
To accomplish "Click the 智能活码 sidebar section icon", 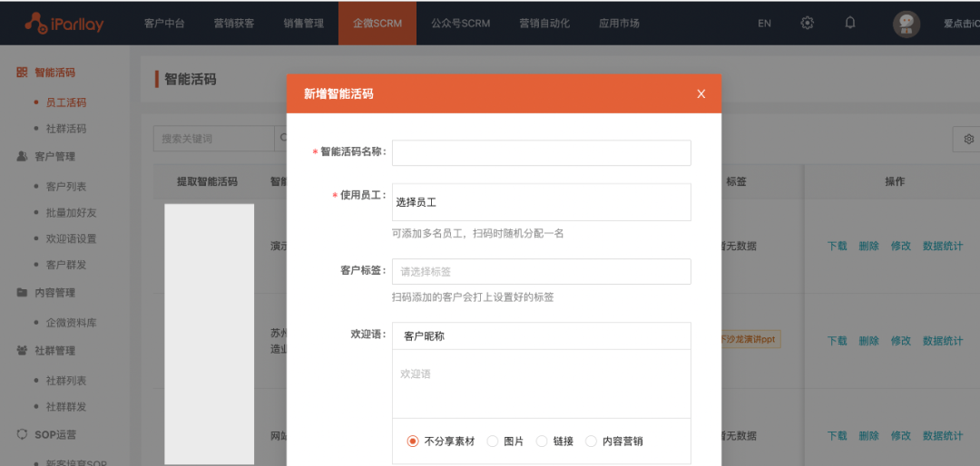I will 22,73.
